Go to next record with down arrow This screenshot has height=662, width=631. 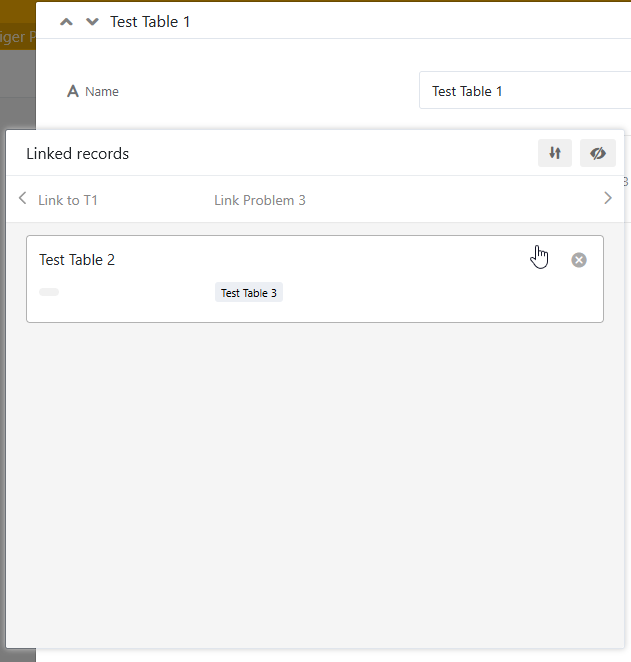coord(92,22)
